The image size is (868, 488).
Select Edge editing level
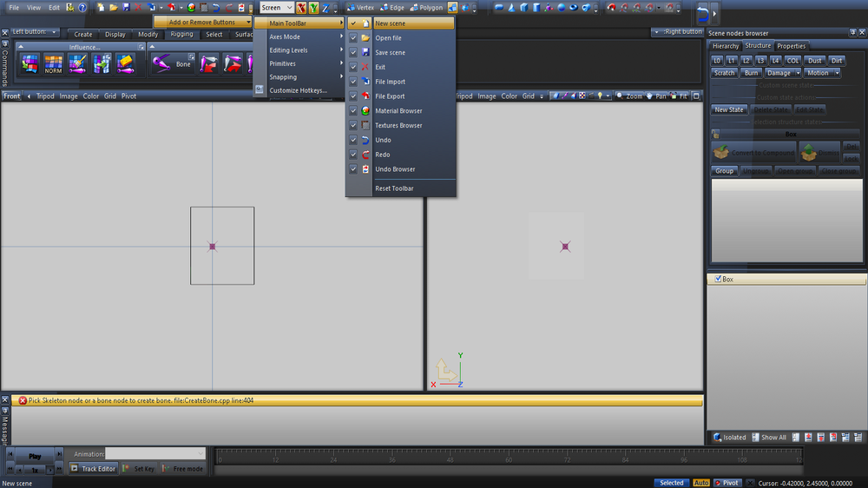pyautogui.click(x=392, y=7)
